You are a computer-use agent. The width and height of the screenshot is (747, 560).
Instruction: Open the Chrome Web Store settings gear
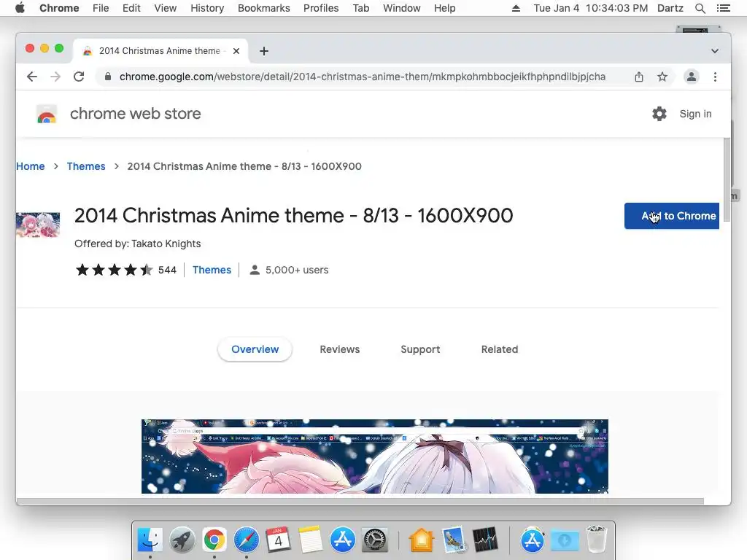[659, 114]
